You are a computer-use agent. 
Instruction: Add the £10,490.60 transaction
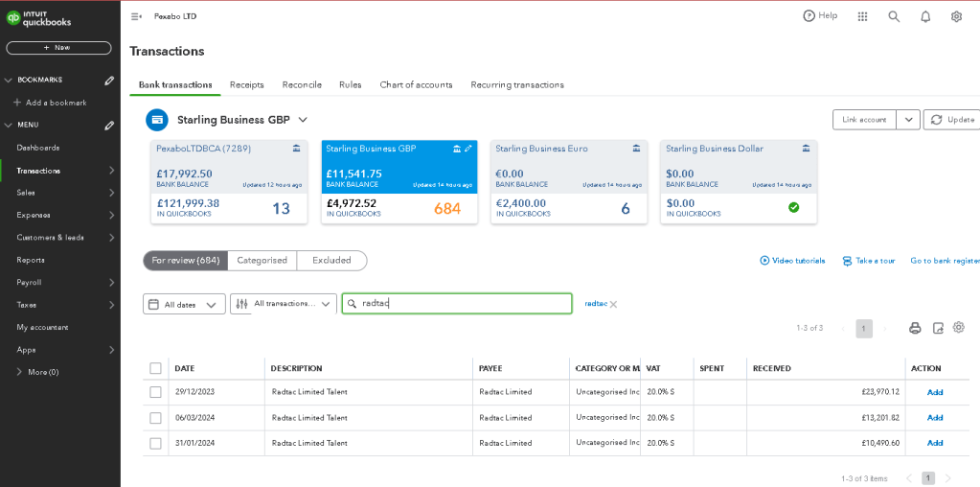[x=935, y=443]
